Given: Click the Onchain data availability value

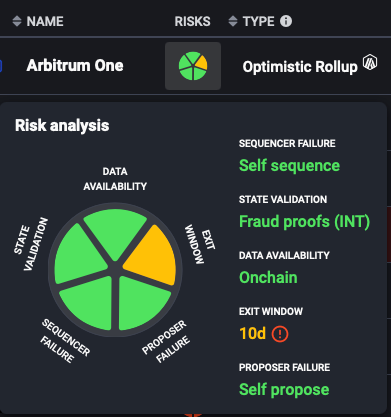Looking at the screenshot, I should 268,277.
